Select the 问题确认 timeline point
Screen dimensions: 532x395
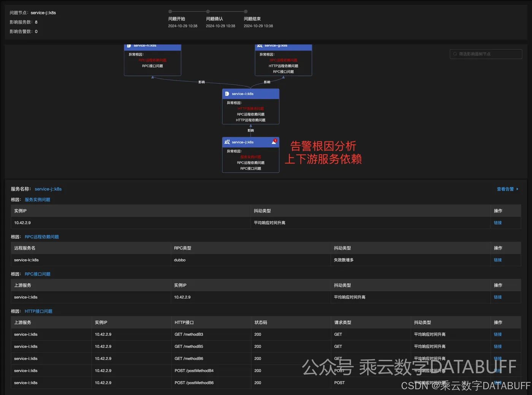(208, 11)
